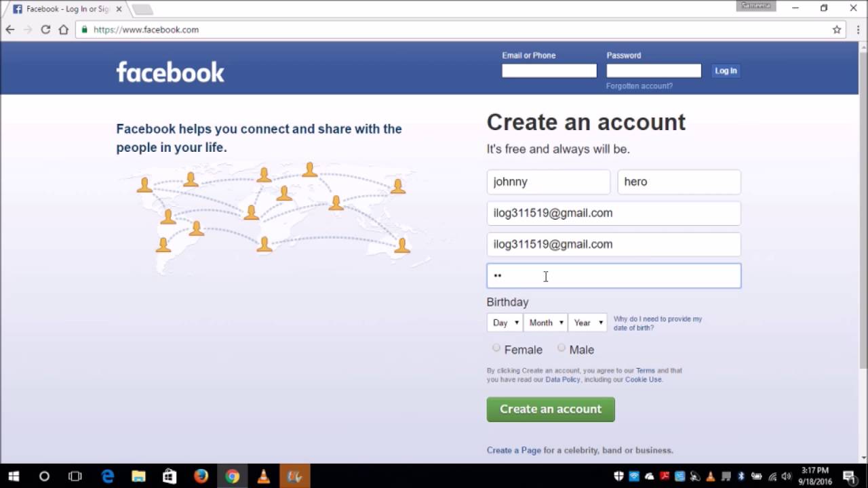The image size is (868, 488).
Task: Expand the Month birthday dropdown
Action: tap(546, 323)
